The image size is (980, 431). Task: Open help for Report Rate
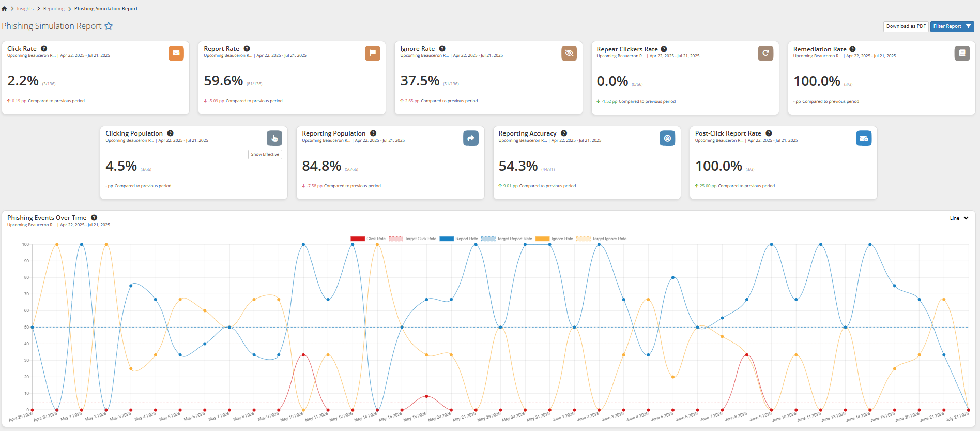[x=247, y=49]
